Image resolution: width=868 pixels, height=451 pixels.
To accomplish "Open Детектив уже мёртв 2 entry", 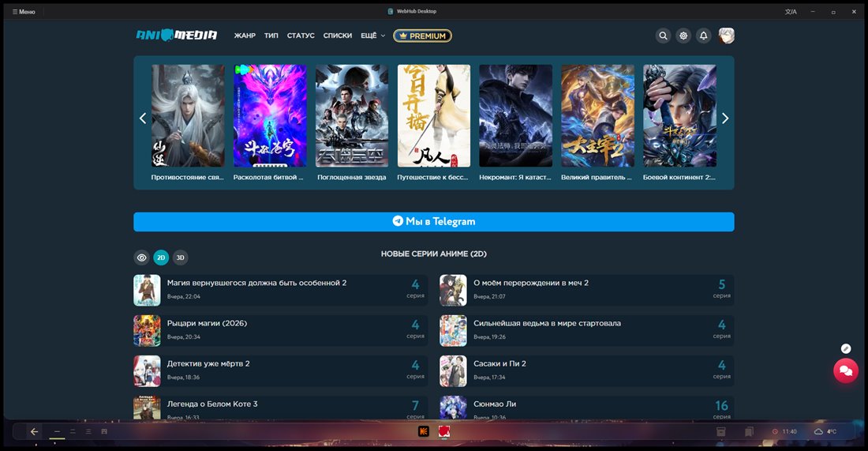I will tap(281, 371).
